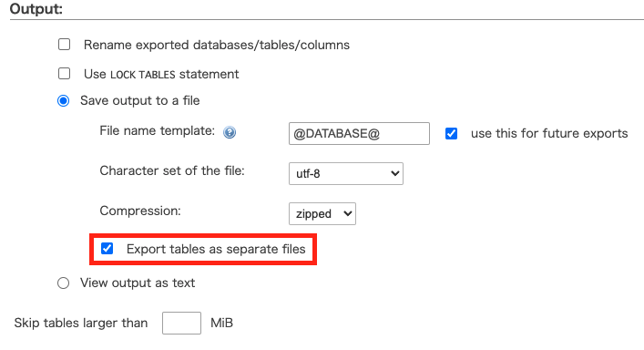Click the 'View output as text' label
The width and height of the screenshot is (644, 350).
point(138,283)
